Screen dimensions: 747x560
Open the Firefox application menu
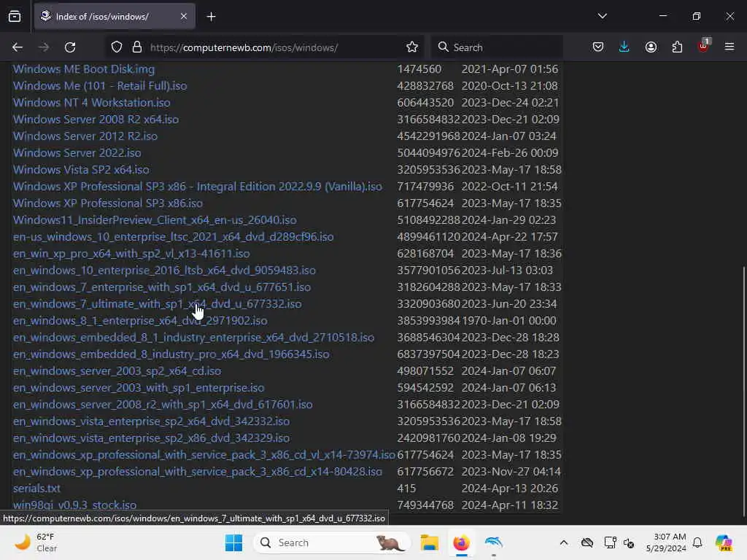point(729,47)
